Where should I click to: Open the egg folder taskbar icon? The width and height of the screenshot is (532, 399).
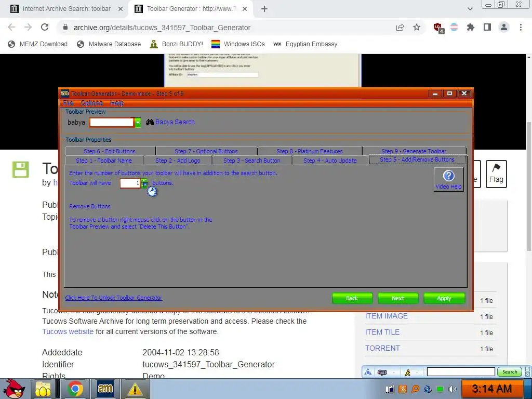point(43,389)
